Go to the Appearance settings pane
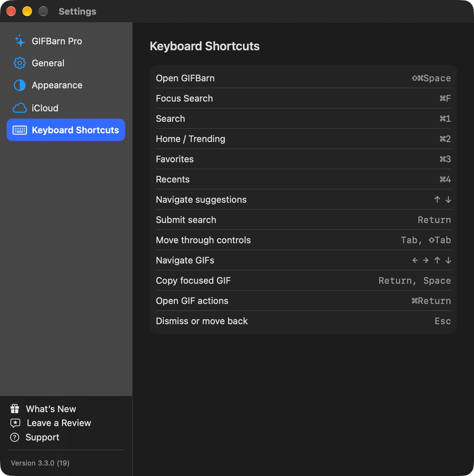 coord(66,85)
